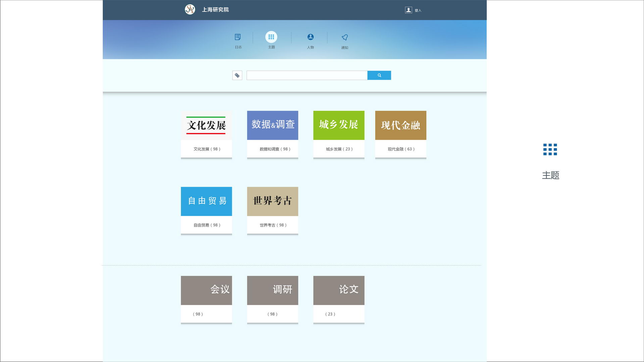The width and height of the screenshot is (644, 362).
Task: Click the 文化发展 ( 98 ) caption
Action: click(x=207, y=149)
